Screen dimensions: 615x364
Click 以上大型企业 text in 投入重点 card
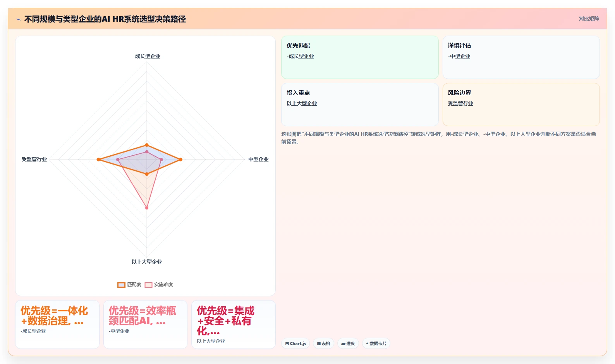[302, 103]
